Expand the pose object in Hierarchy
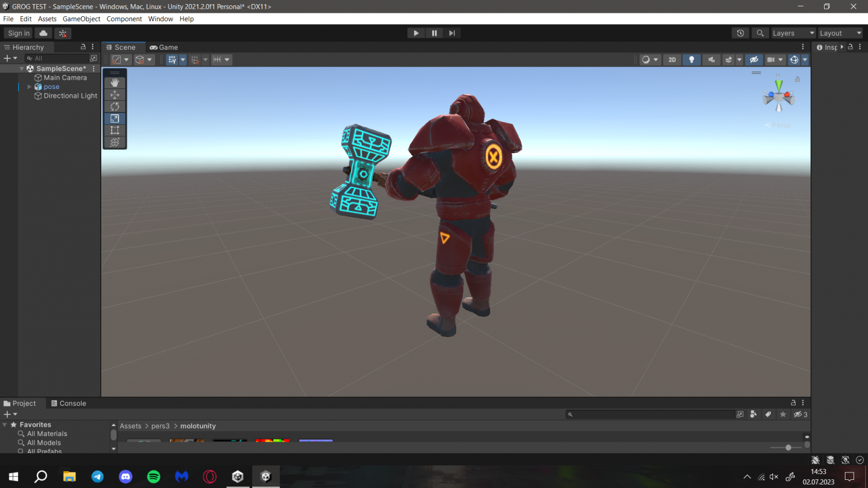This screenshot has width=868, height=488. click(30, 87)
